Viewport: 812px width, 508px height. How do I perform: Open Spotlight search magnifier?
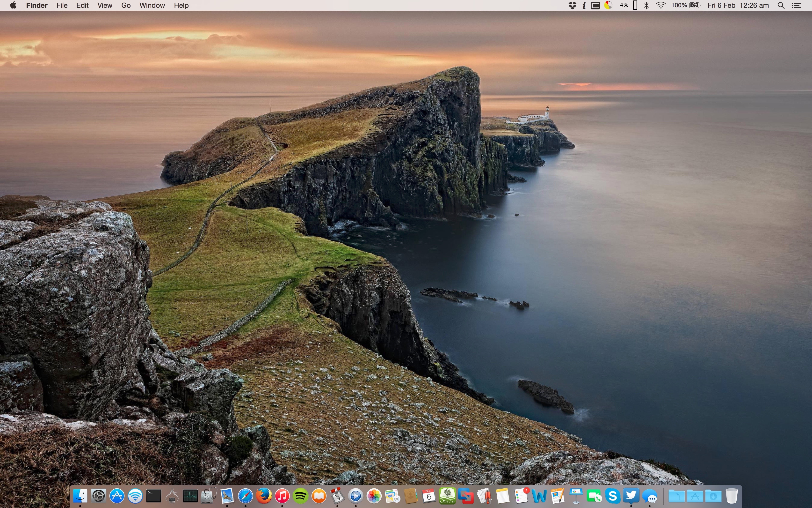[x=781, y=5]
